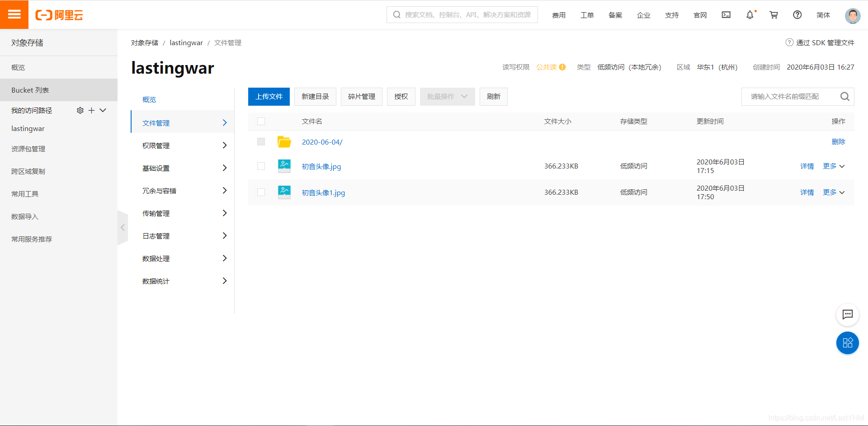
Task: Click the image icon of 初音头像.jpg
Action: [x=284, y=166]
